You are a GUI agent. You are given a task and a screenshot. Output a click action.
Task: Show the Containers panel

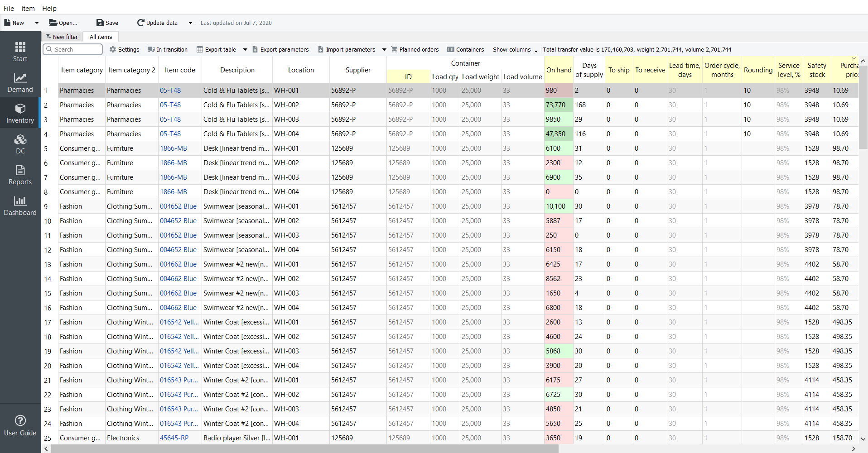tap(466, 50)
